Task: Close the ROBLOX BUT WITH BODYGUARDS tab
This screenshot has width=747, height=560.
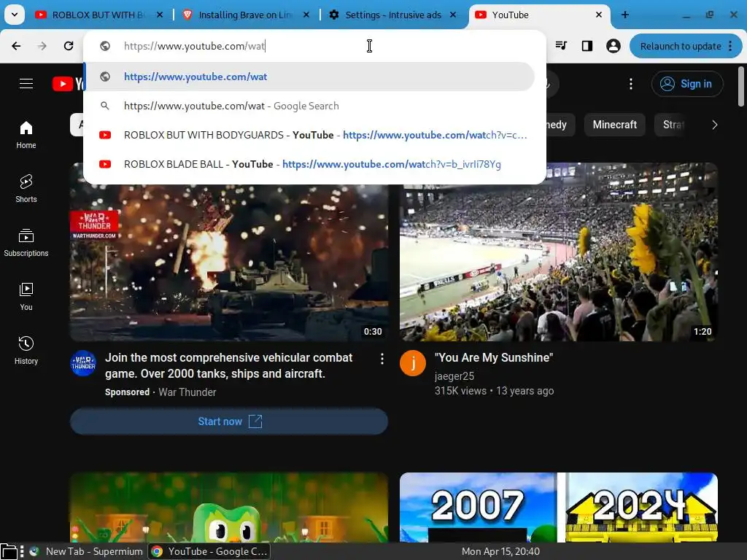Action: click(x=160, y=15)
